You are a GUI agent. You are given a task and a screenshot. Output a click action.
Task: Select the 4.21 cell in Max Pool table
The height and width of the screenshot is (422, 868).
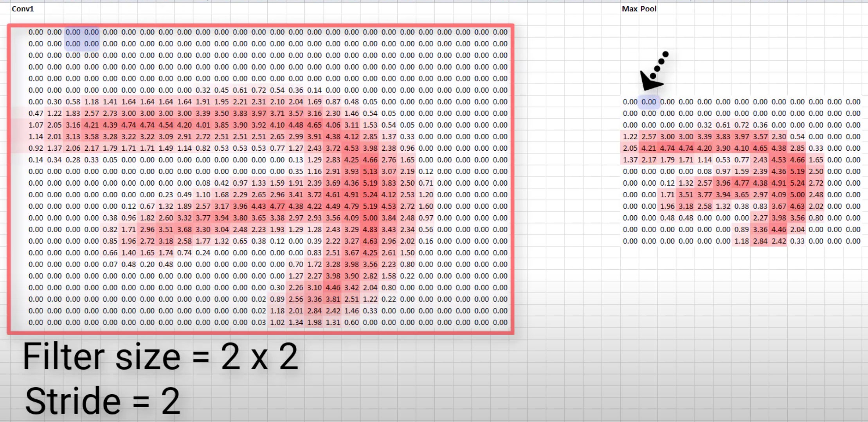point(648,148)
